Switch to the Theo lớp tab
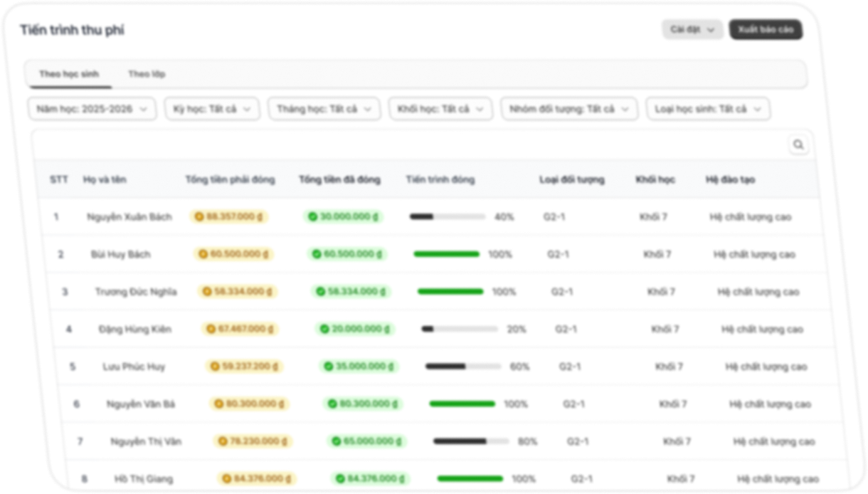 tap(147, 74)
